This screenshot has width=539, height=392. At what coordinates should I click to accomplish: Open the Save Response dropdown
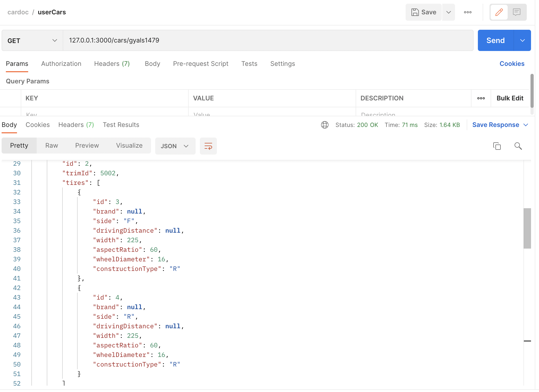pos(500,125)
